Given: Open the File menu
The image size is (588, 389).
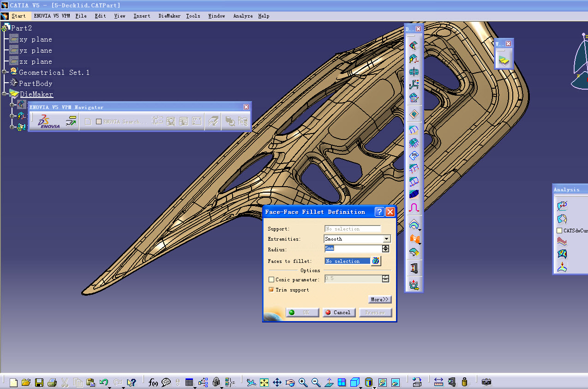Looking at the screenshot, I should click(81, 16).
